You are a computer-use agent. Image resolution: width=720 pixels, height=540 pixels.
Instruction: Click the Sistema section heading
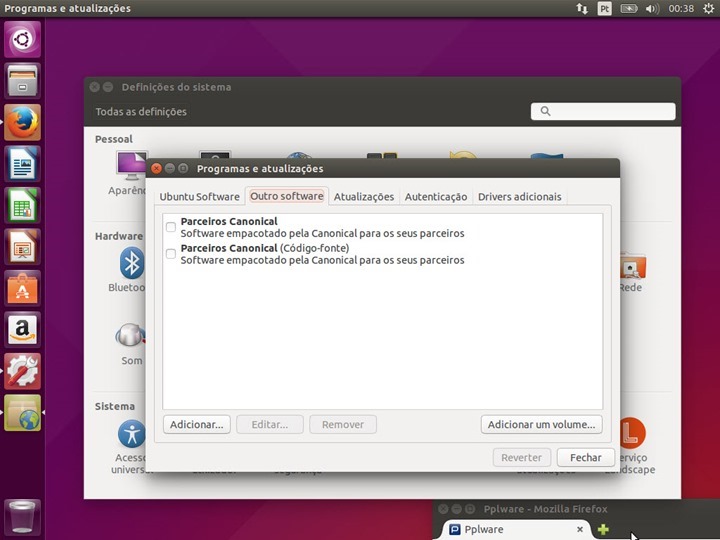click(115, 406)
